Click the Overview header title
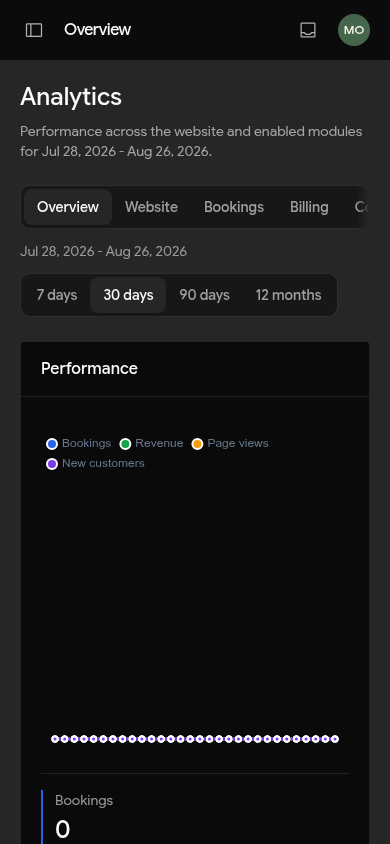390x844 pixels. 97,30
